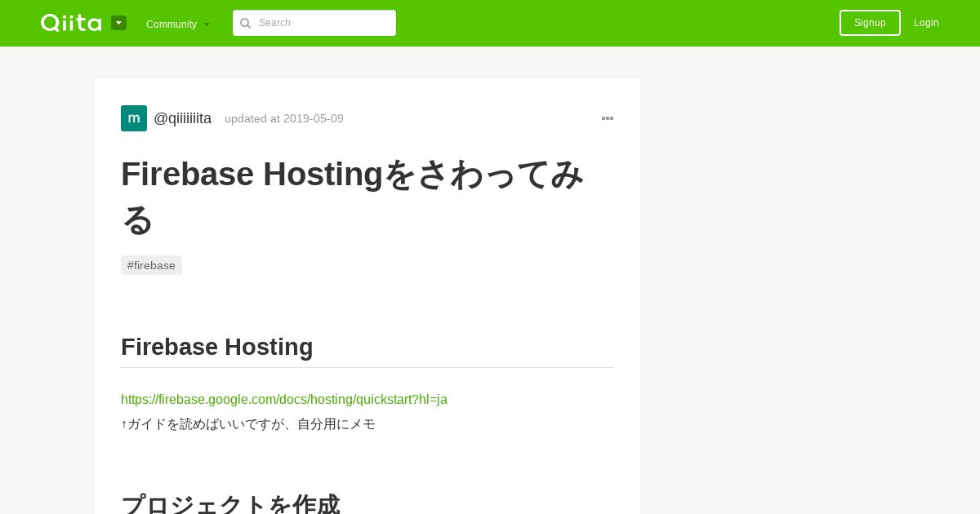The width and height of the screenshot is (980, 514).
Task: Open the Login link
Action: tap(926, 23)
